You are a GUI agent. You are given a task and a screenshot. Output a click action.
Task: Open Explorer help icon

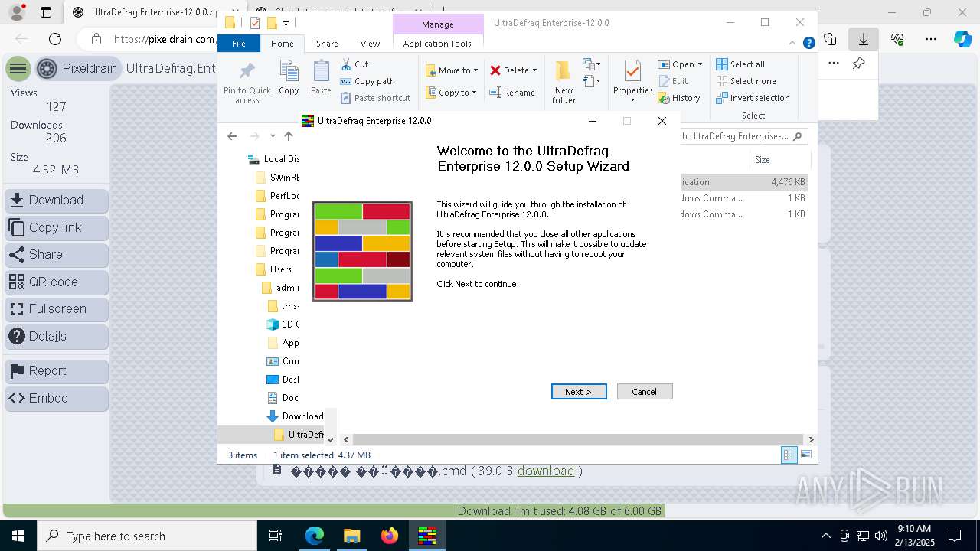pos(808,44)
